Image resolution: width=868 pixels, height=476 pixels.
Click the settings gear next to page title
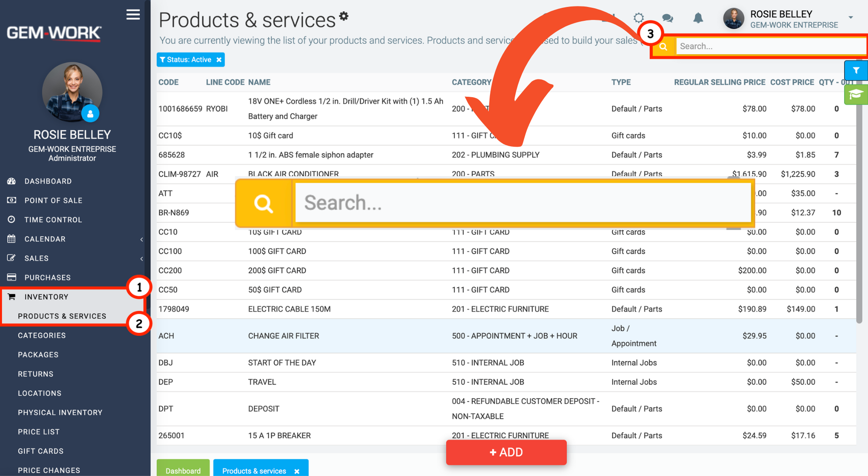(344, 16)
